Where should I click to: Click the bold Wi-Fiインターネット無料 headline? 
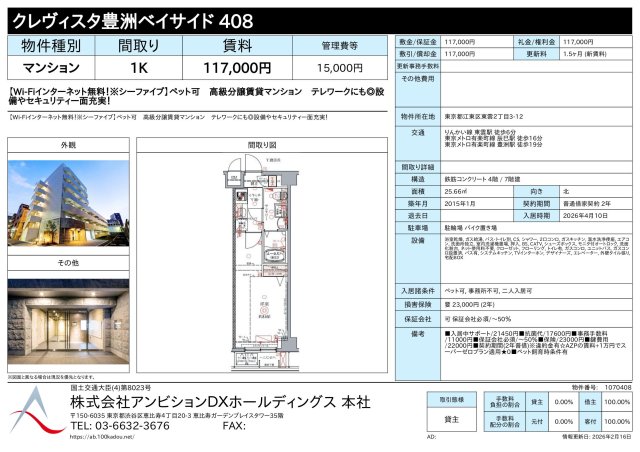[196, 96]
